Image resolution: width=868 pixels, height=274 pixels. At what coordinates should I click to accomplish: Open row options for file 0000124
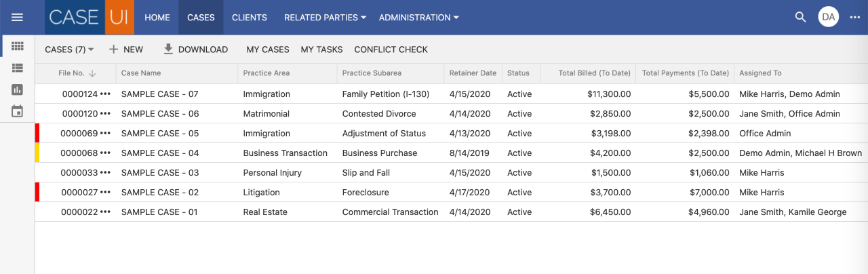point(105,94)
